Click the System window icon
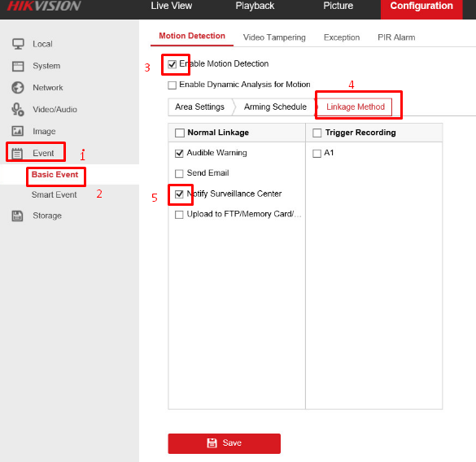Image resolution: width=476 pixels, height=462 pixels. click(18, 66)
